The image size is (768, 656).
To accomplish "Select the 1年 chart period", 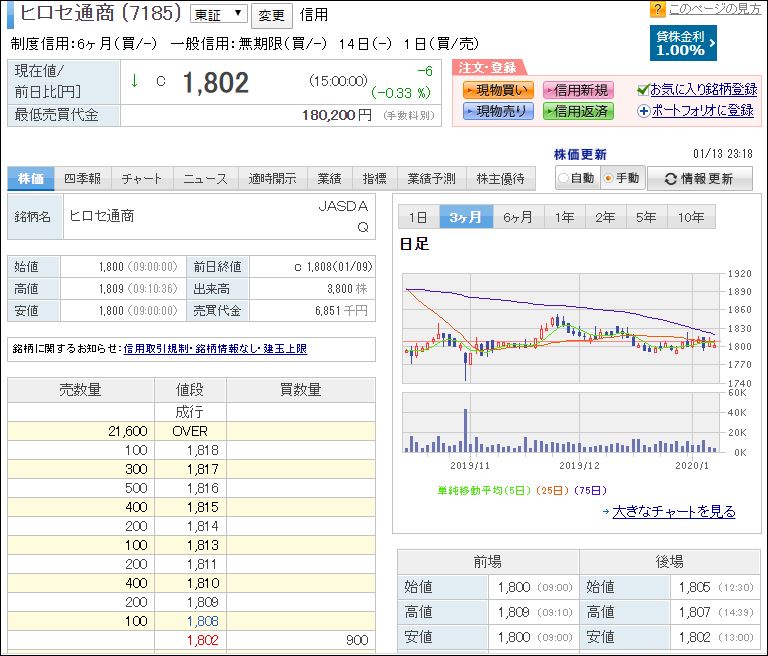I will click(565, 217).
